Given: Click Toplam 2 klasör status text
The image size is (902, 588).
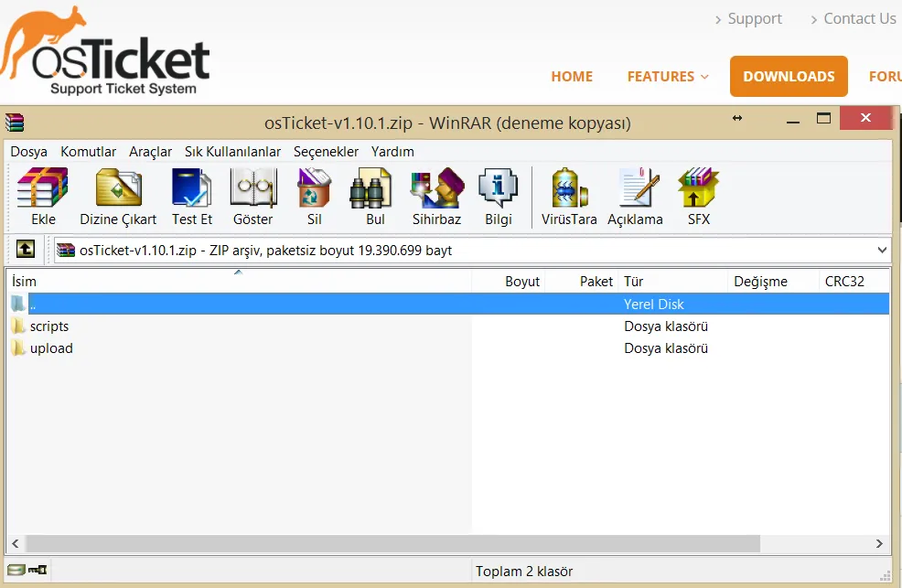Looking at the screenshot, I should click(x=524, y=571).
